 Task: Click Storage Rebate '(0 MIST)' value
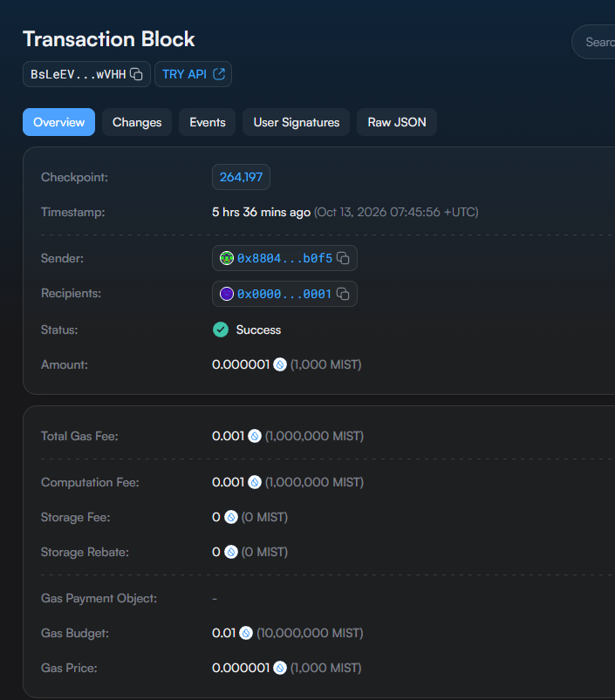pos(264,552)
